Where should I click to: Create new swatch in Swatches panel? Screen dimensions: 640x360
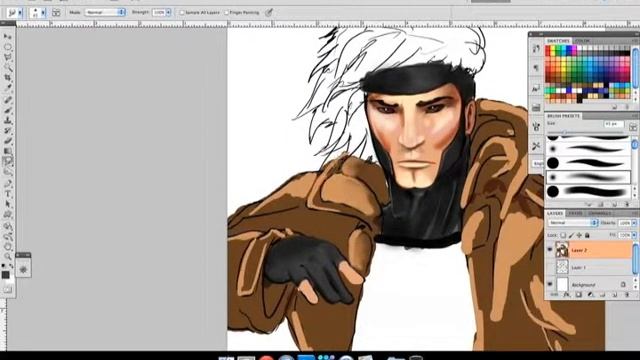[615, 107]
